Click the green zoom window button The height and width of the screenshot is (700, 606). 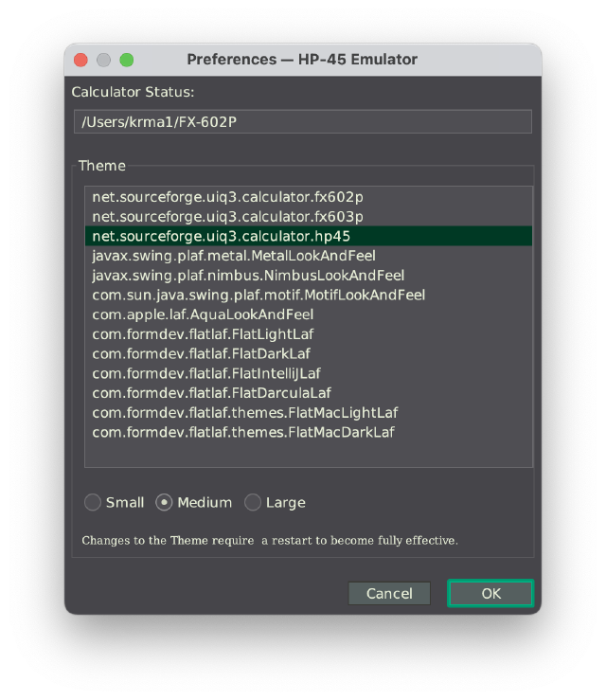127,60
